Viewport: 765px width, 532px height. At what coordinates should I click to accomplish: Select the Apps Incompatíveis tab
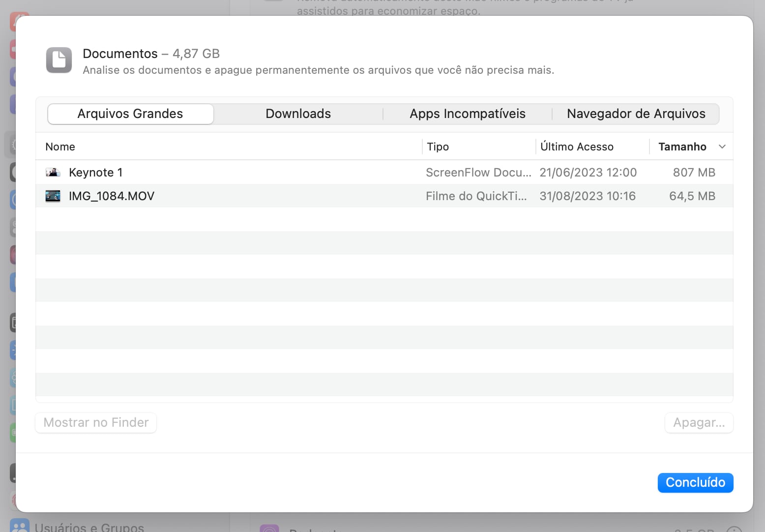pos(467,114)
